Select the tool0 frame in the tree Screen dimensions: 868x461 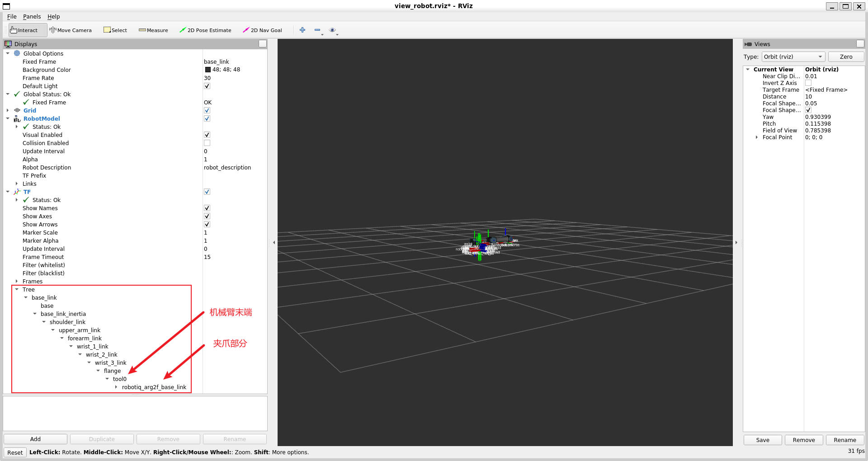tap(120, 379)
